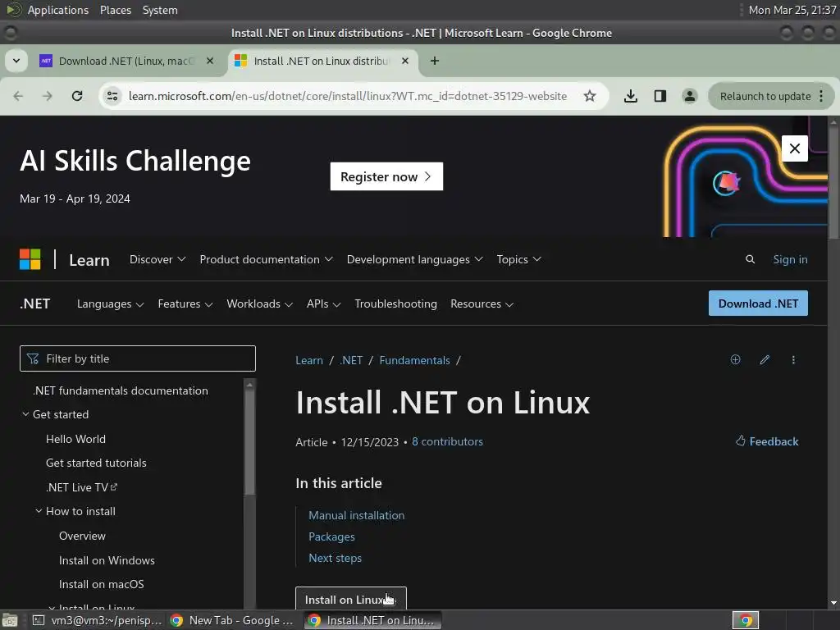Click the add to collection plus icon
840x630 pixels.
pyautogui.click(x=735, y=359)
